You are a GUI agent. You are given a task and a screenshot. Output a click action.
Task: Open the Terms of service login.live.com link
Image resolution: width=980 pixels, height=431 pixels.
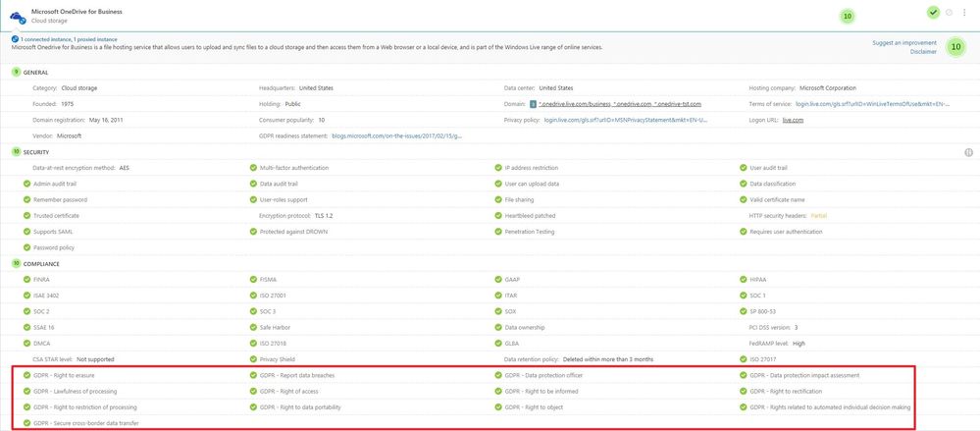pos(873,104)
